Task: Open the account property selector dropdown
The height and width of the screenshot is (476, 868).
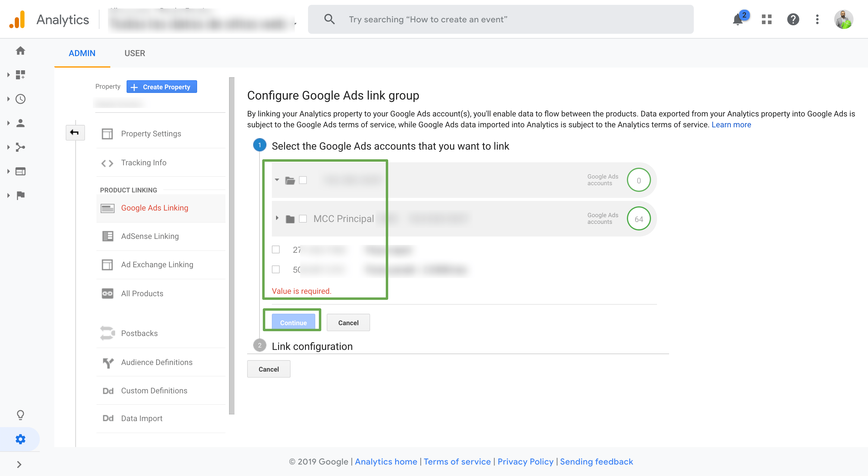Action: coord(203,20)
